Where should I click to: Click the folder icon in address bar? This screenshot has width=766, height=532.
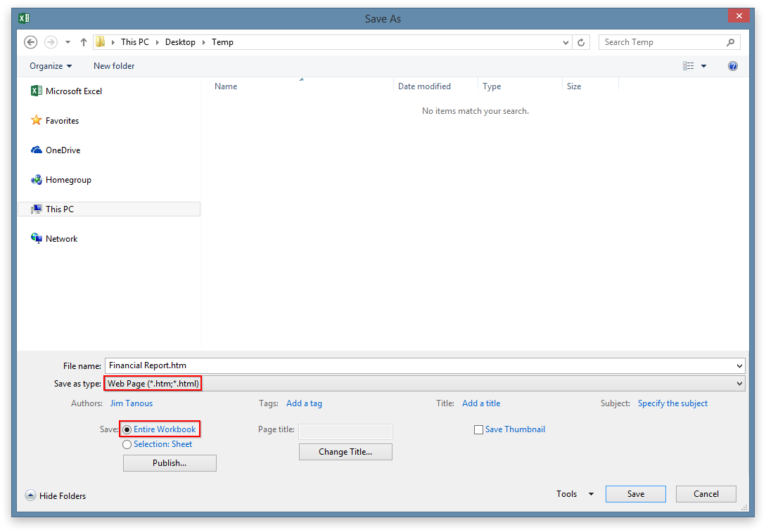(x=100, y=42)
